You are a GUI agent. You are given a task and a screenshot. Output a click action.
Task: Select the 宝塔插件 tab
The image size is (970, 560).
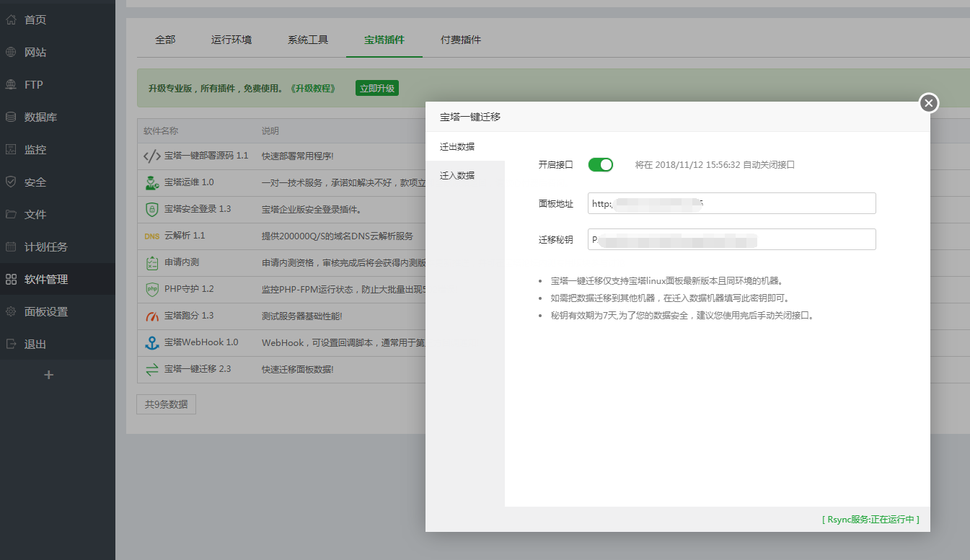click(x=384, y=40)
